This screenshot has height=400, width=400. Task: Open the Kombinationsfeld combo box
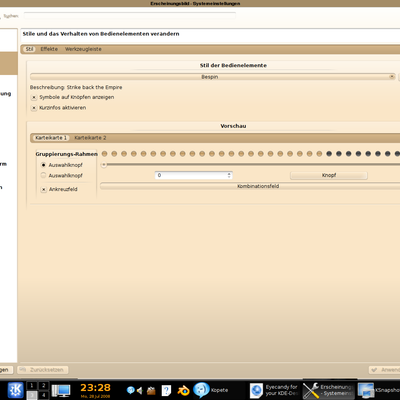(250, 186)
